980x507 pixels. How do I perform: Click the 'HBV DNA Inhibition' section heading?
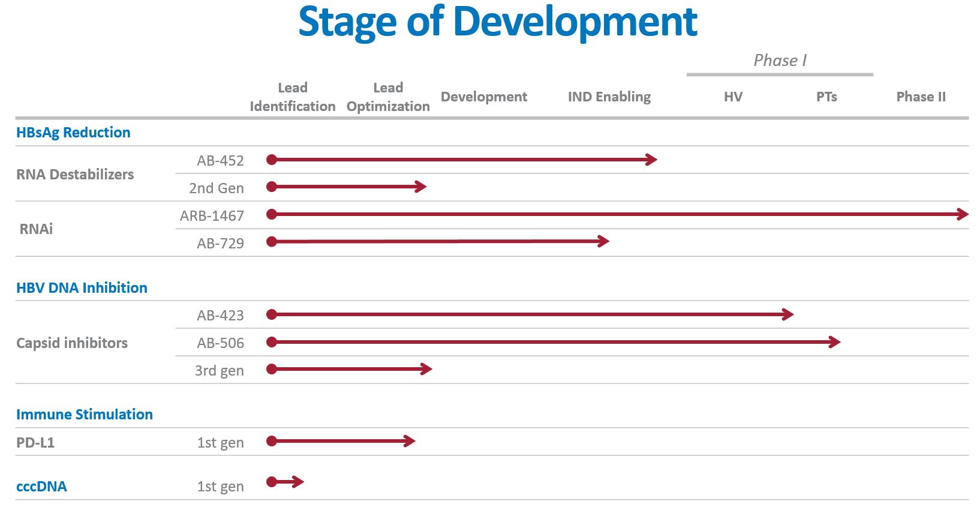(x=82, y=288)
